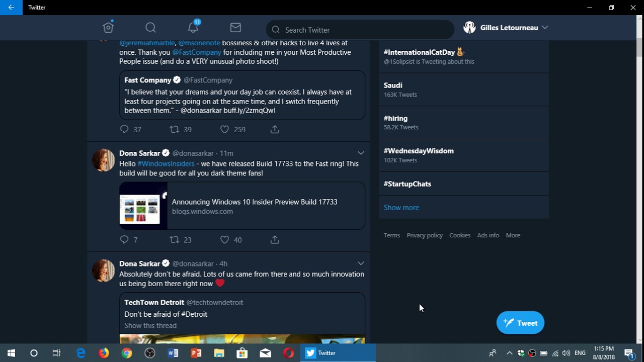
Task: Open Notifications bell with 11 badge
Action: 193,27
